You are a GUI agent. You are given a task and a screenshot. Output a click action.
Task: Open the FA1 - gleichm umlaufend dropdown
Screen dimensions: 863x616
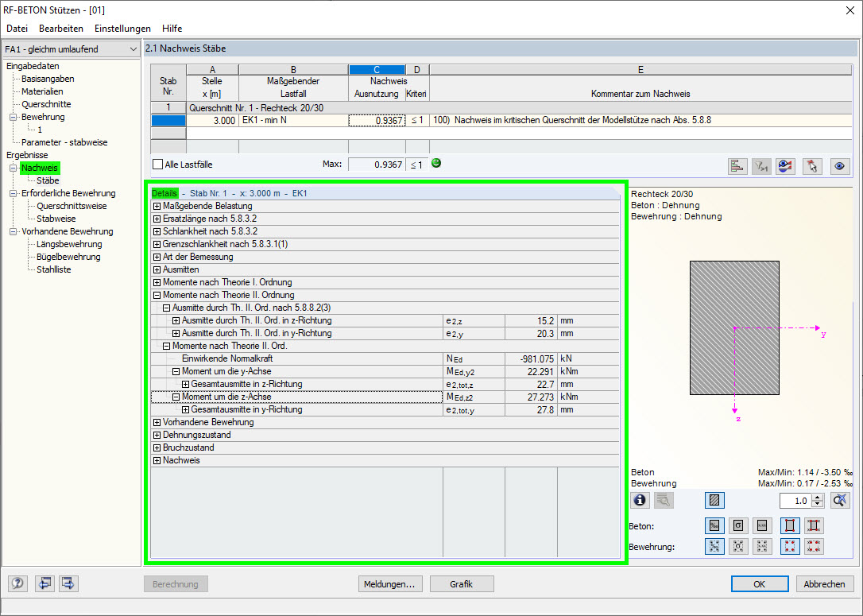click(135, 48)
